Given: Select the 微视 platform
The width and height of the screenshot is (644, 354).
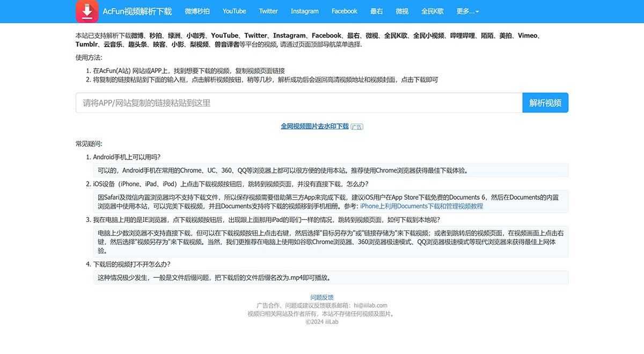Looking at the screenshot, I should click(x=402, y=11).
